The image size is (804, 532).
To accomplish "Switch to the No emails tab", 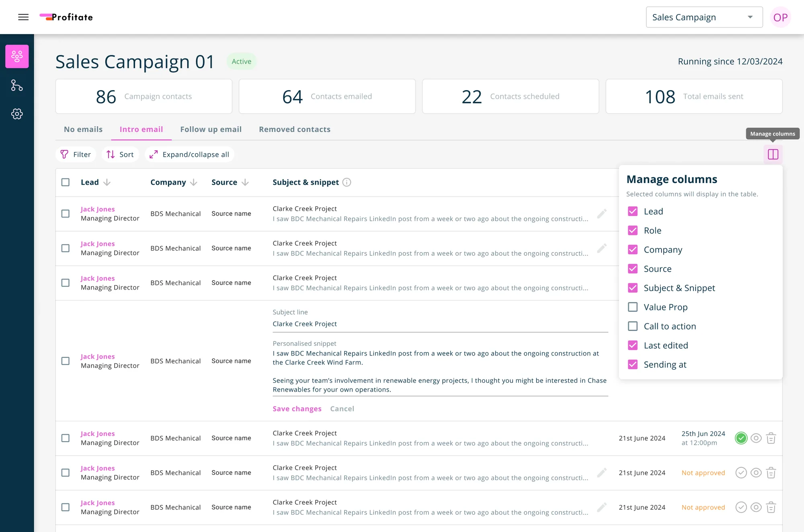I will [83, 129].
